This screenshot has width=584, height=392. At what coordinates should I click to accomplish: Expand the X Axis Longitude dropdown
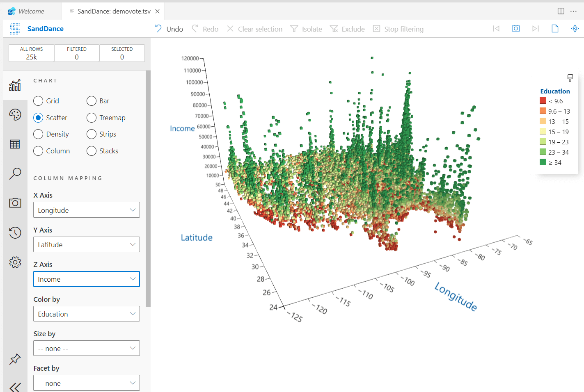click(x=87, y=210)
